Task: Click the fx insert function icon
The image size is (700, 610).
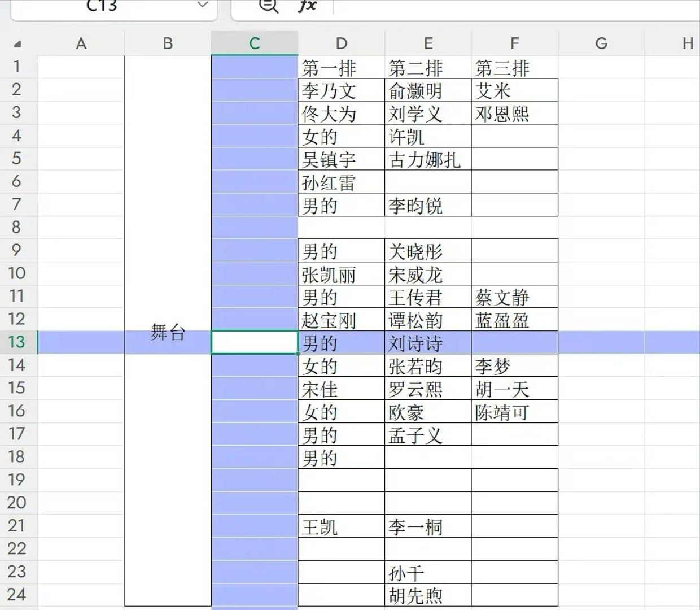Action: (x=307, y=6)
